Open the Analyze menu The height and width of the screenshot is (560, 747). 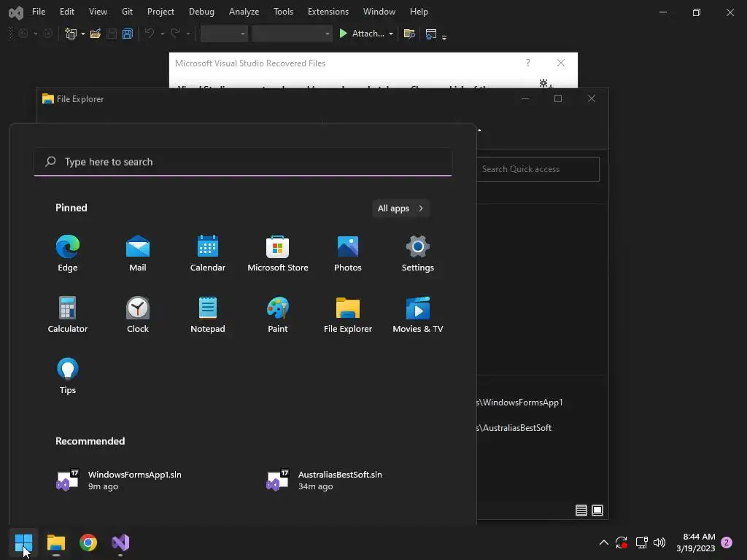[x=244, y=12]
